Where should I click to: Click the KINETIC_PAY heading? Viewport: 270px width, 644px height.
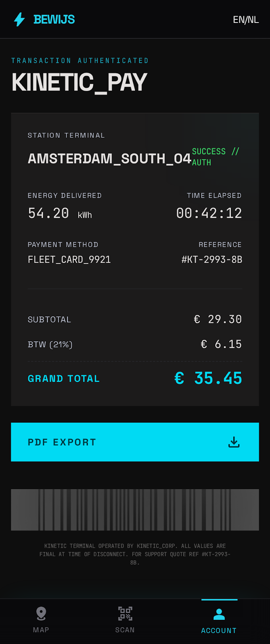tap(79, 83)
